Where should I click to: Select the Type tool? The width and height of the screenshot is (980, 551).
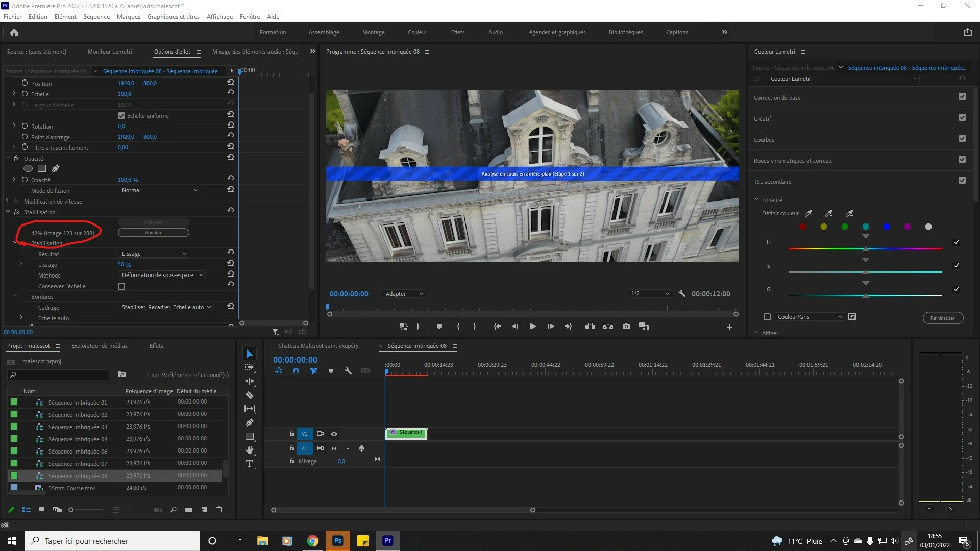pyautogui.click(x=250, y=464)
